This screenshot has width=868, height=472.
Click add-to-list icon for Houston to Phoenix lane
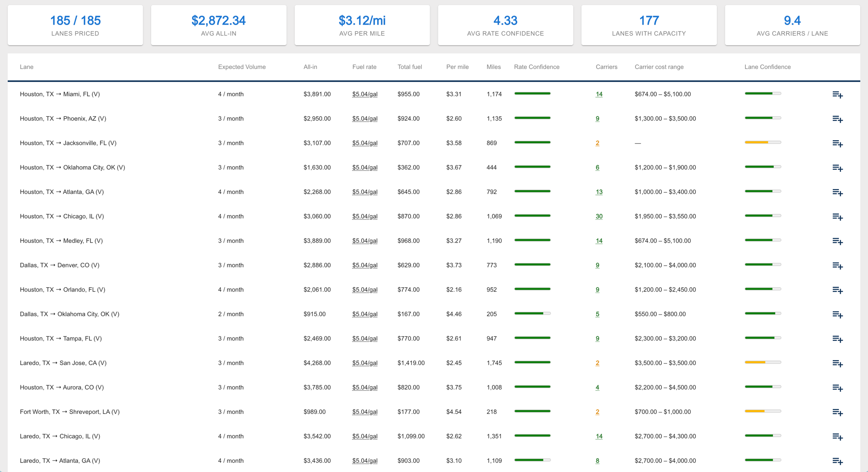tap(838, 119)
